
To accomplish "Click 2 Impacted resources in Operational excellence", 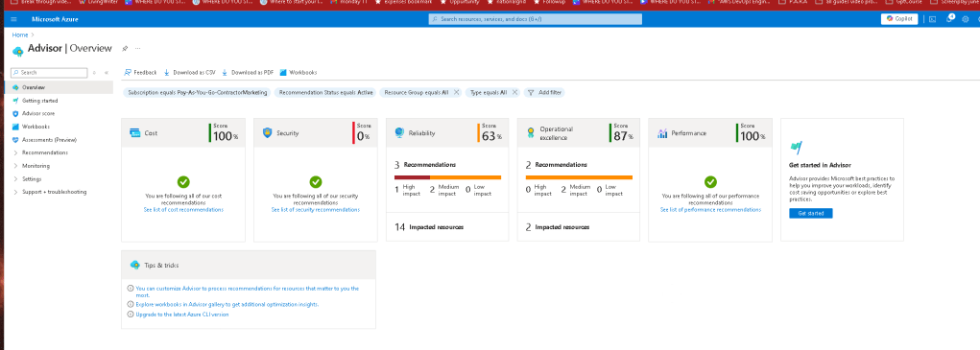I will (x=558, y=227).
